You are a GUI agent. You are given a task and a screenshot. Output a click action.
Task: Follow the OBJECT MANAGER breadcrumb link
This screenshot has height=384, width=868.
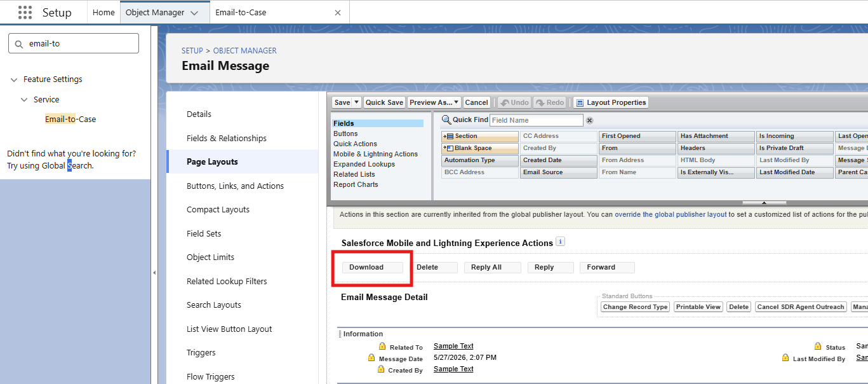245,51
